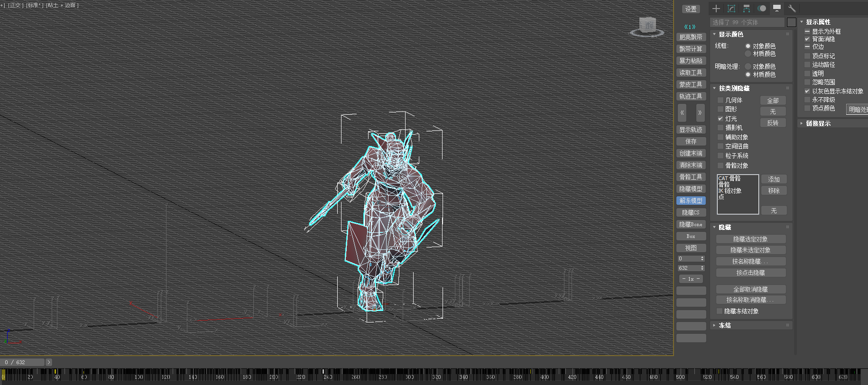Screen dimensions: 868x385
Task: Expand the 链接显示 rollout
Action: pyautogui.click(x=818, y=123)
